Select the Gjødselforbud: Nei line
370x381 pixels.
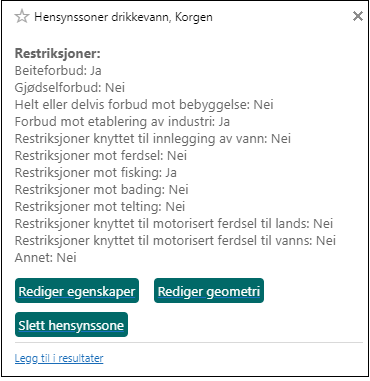(x=70, y=88)
